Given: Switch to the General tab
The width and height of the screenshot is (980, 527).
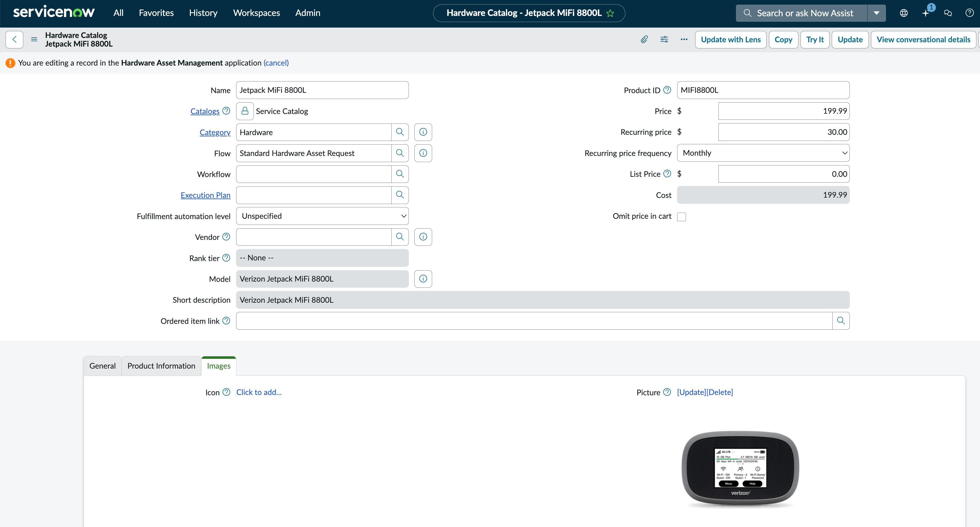Looking at the screenshot, I should (x=102, y=366).
